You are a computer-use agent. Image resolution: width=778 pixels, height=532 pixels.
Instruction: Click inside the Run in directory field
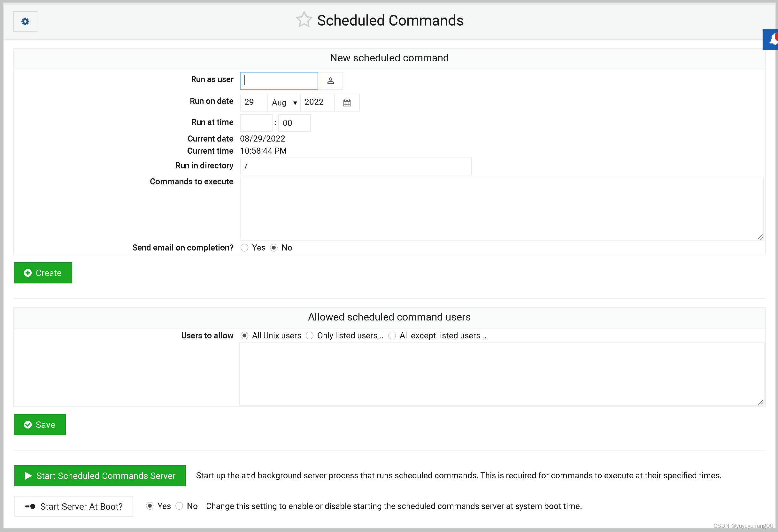tap(355, 166)
